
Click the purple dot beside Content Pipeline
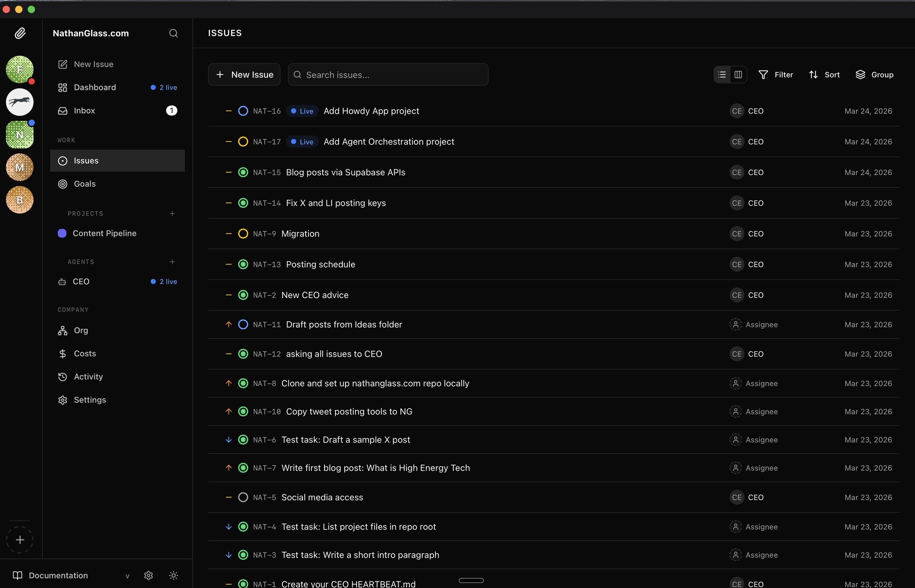coord(62,233)
